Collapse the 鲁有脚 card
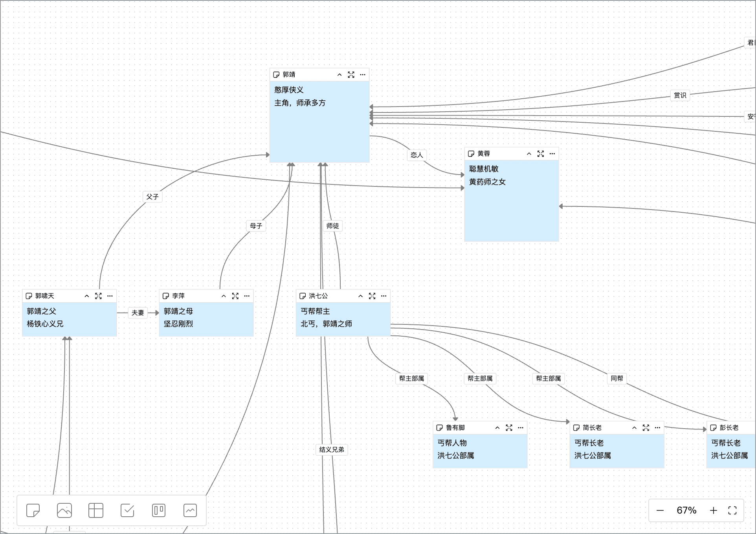The height and width of the screenshot is (534, 756). 497,428
